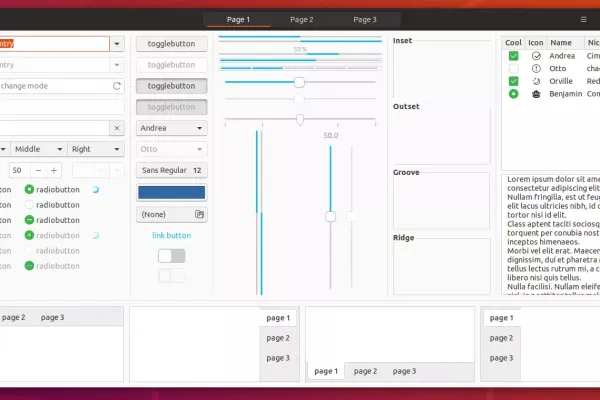Select the Benjamin name cell
600x400 pixels.
point(566,94)
